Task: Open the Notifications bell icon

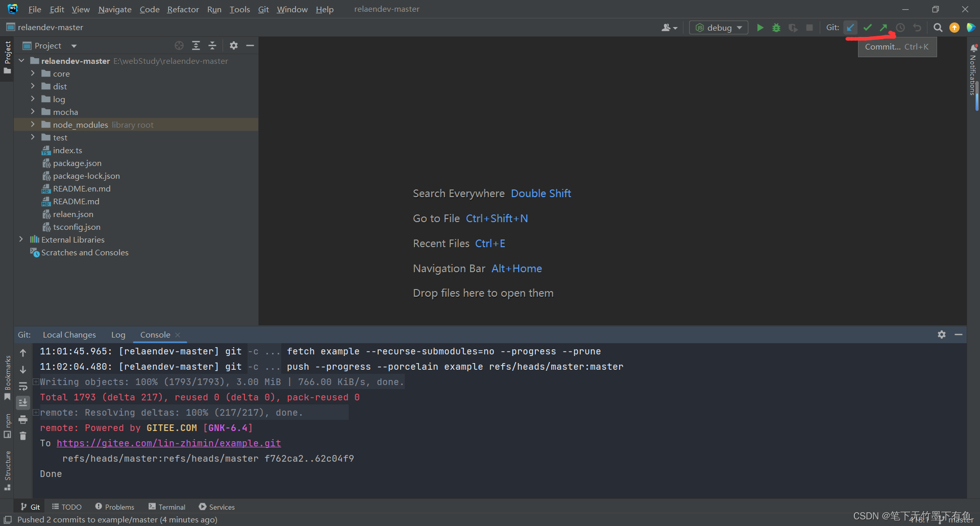Action: tap(973, 47)
